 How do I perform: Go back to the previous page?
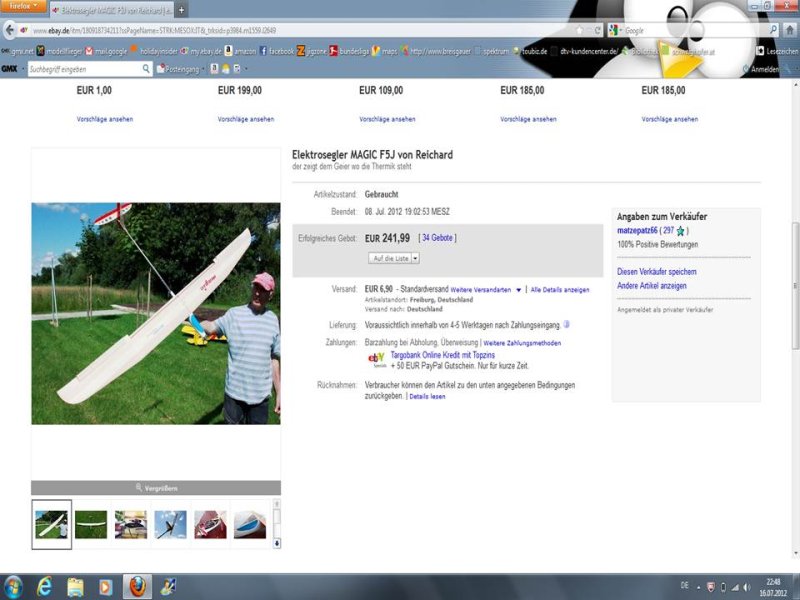tap(9, 31)
